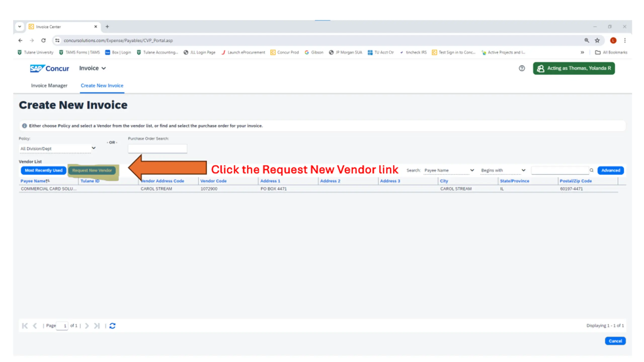
Task: Click the Purchase Order Search field
Action: [x=157, y=149]
